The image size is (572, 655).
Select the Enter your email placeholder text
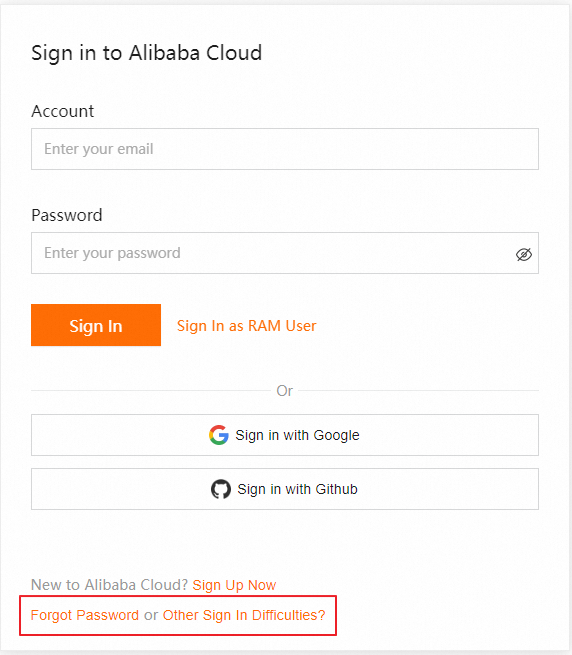(99, 149)
